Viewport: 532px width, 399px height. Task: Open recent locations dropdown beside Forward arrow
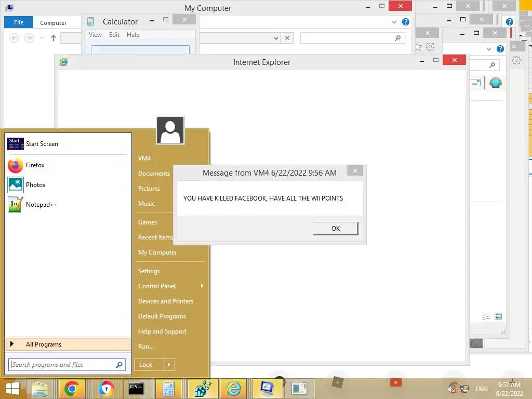(42, 38)
